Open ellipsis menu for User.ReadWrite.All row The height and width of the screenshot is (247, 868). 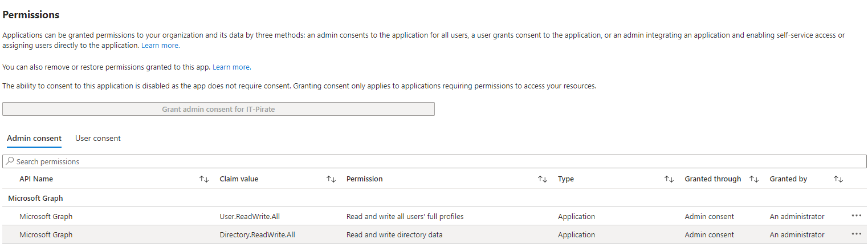pyautogui.click(x=856, y=216)
